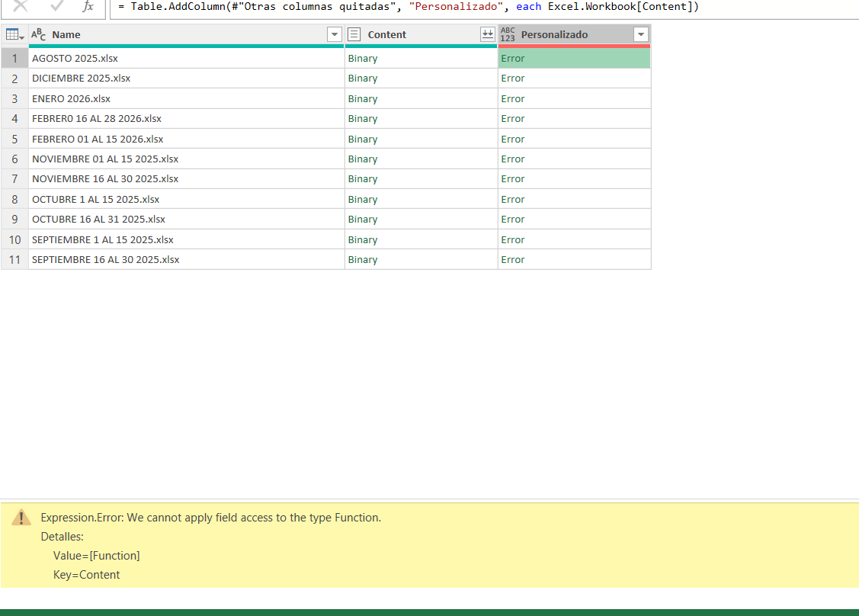Select the Content column header
The width and height of the screenshot is (859, 616).
[412, 34]
